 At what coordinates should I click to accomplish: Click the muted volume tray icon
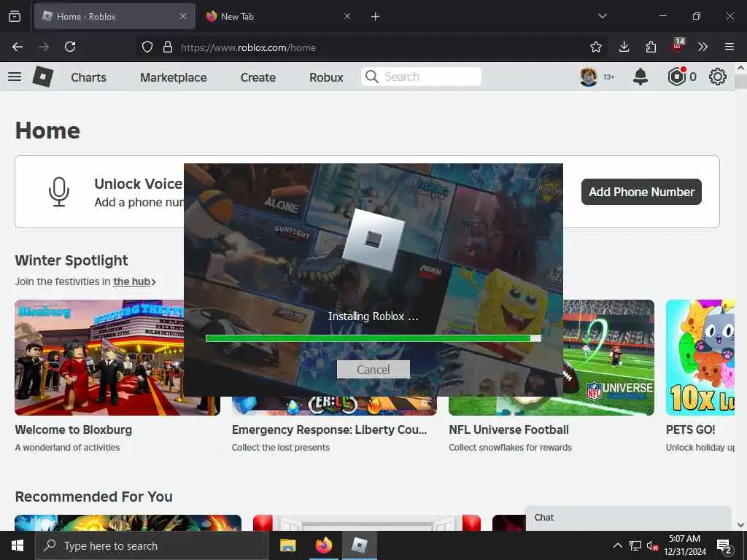coord(652,545)
